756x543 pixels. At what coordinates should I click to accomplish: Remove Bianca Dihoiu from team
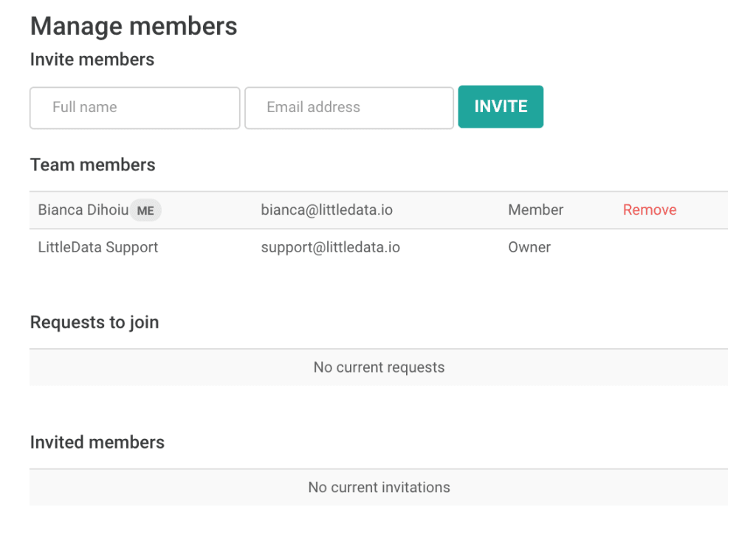coord(650,210)
